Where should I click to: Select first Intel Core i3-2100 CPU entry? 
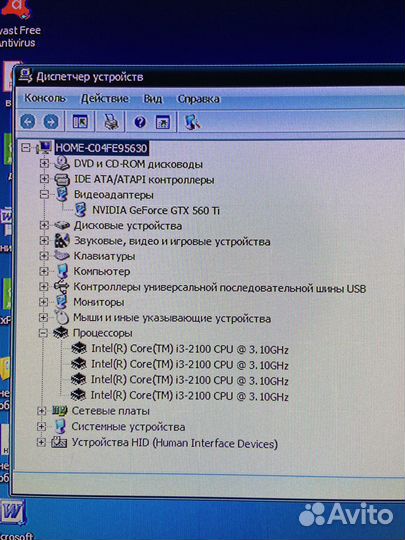(189, 349)
